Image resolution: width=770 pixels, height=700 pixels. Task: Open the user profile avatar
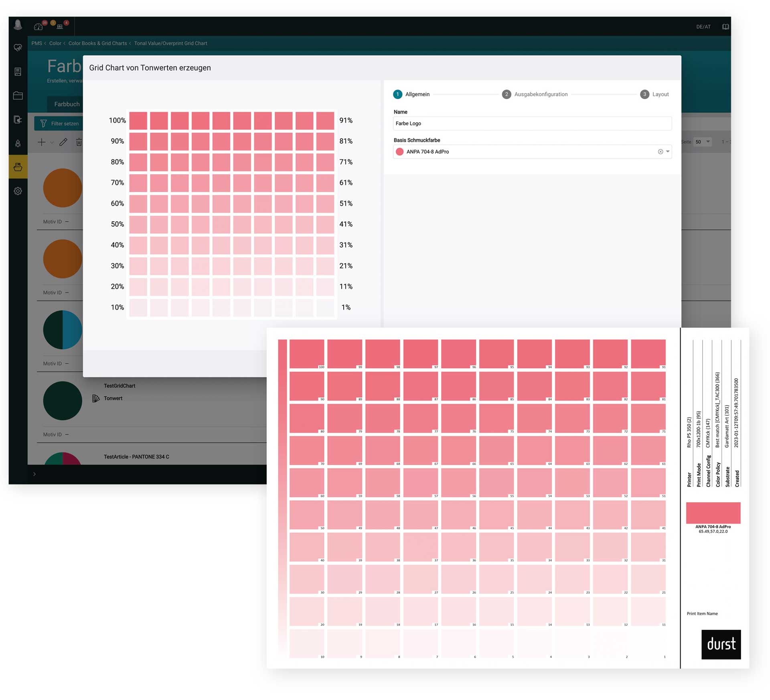coord(18,25)
